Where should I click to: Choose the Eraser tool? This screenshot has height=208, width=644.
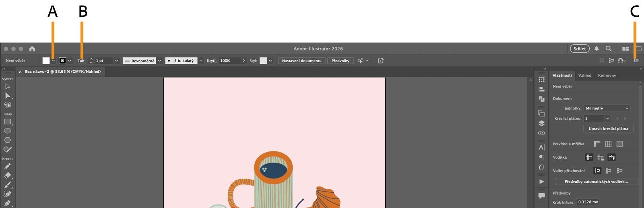click(7, 175)
